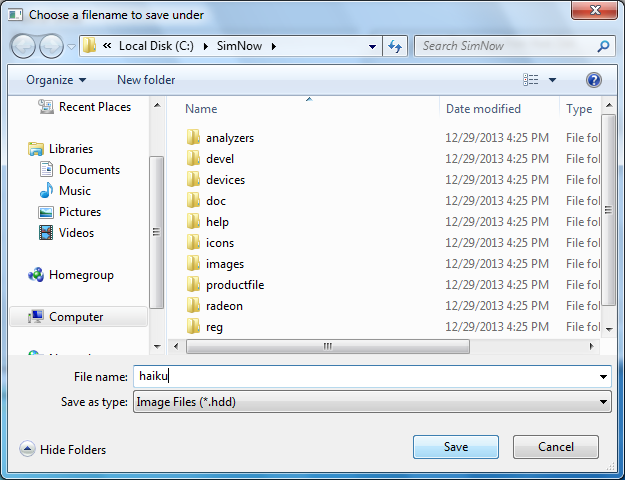Click the Cancel button
The width and height of the screenshot is (625, 480).
pyautogui.click(x=556, y=447)
